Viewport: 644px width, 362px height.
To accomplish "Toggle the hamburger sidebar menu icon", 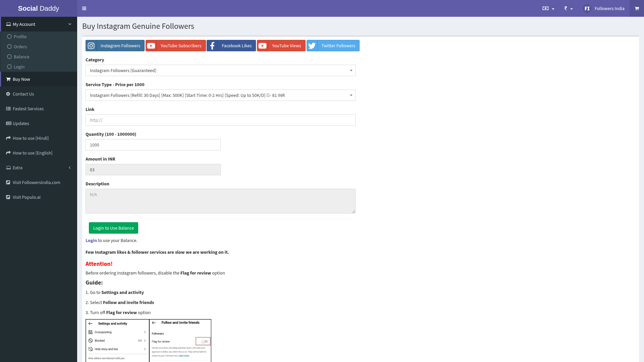I will pos(84,8).
